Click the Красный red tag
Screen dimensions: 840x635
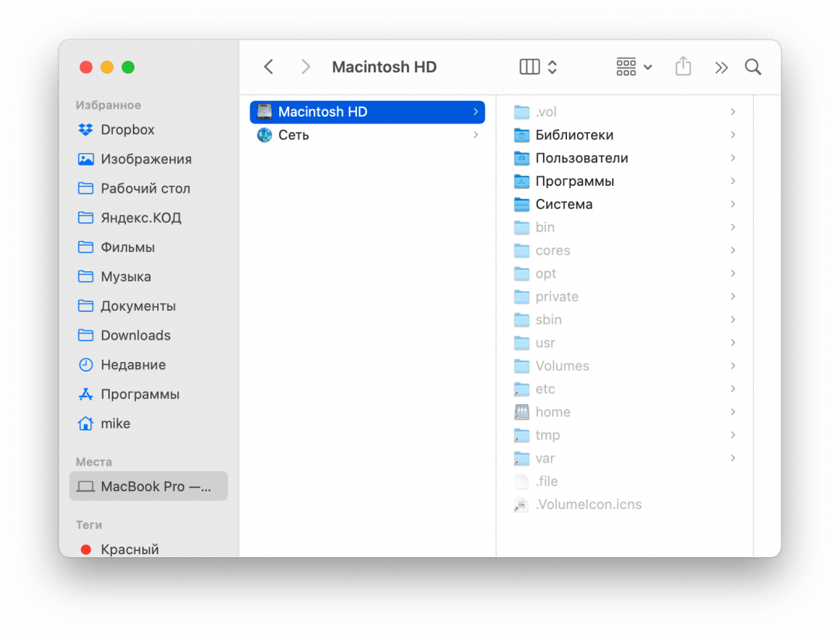(x=129, y=550)
